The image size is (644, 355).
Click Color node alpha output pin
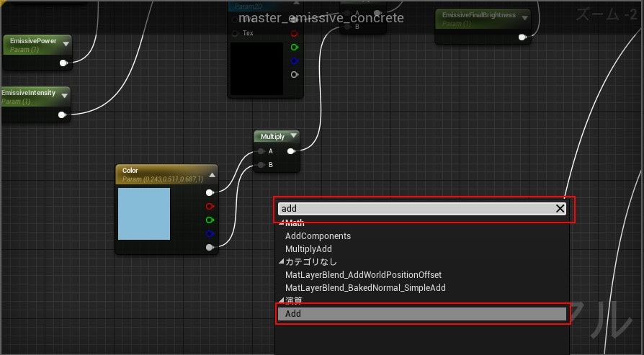click(210, 247)
